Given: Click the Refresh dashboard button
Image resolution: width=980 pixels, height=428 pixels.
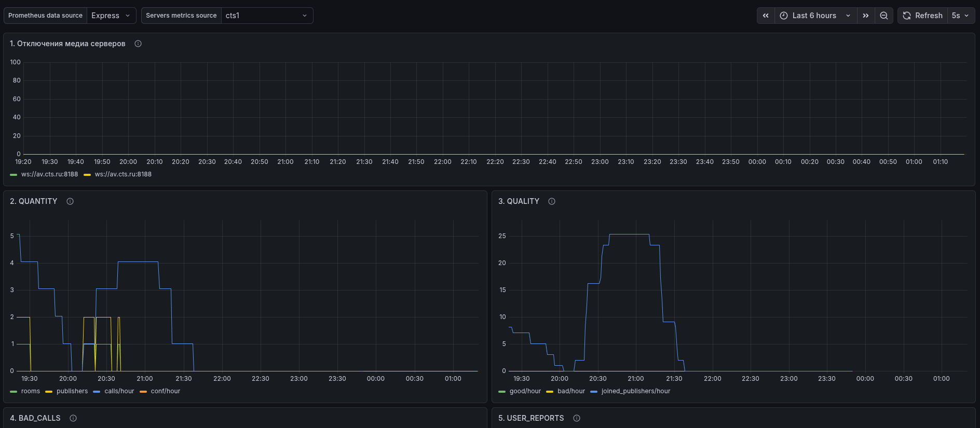Looking at the screenshot, I should (x=923, y=16).
